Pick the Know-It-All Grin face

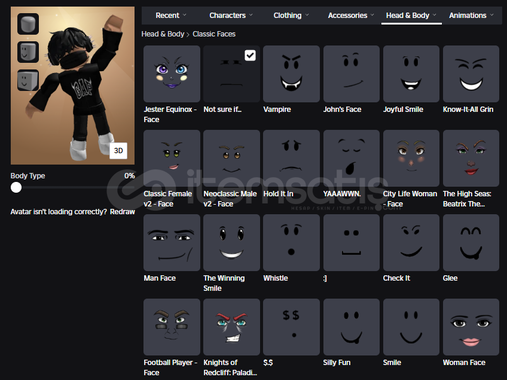471,74
